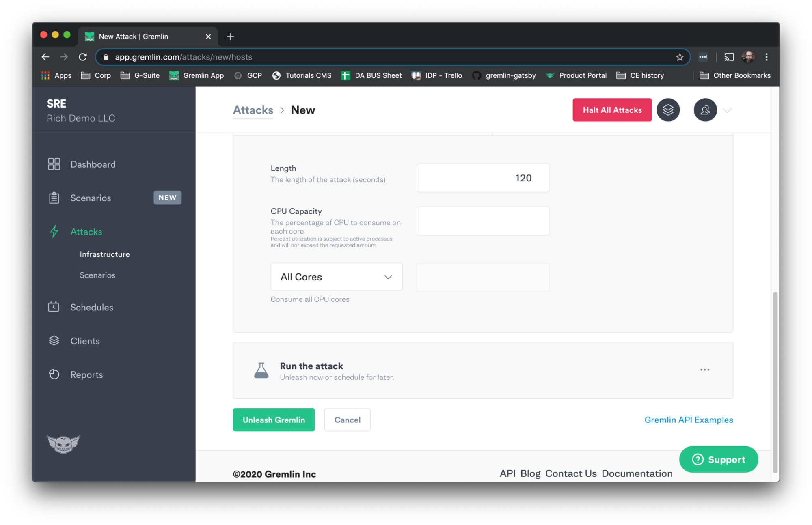Click the Schedules calendar clock icon
Image resolution: width=812 pixels, height=525 pixels.
[54, 307]
